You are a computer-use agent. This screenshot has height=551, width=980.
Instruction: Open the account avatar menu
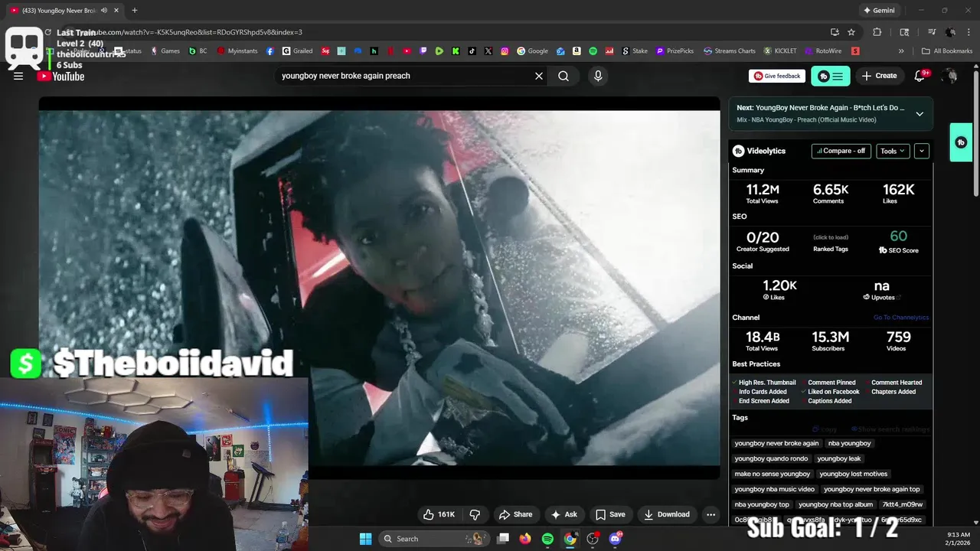(950, 76)
